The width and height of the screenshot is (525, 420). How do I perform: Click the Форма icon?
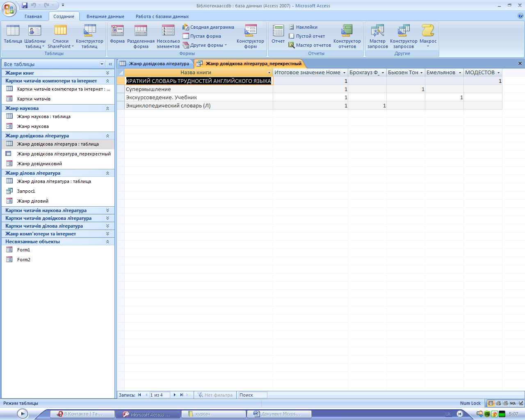pos(117,34)
